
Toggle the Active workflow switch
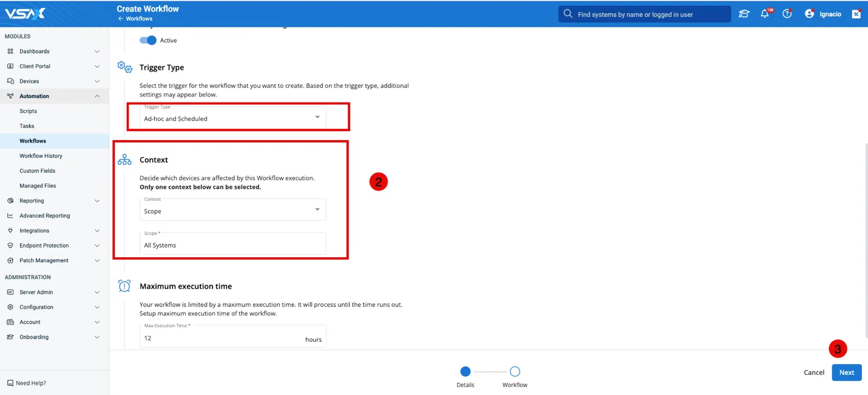point(148,40)
